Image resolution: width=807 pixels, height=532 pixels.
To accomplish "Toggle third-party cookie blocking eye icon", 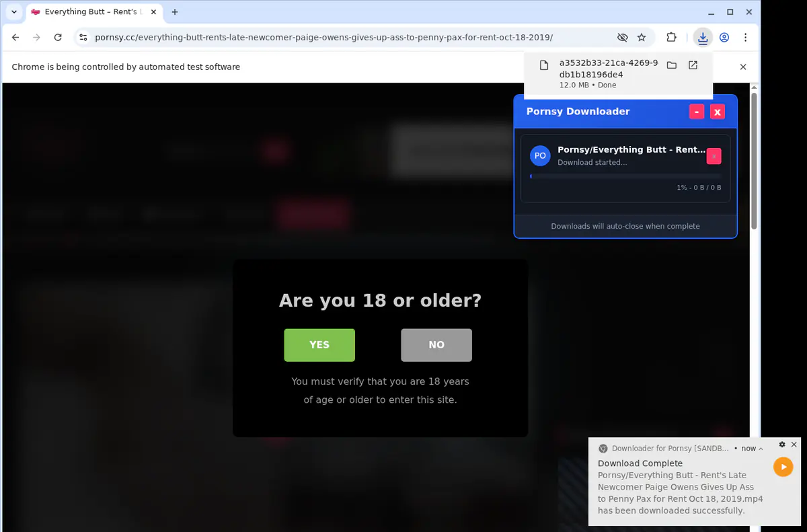I will [x=622, y=38].
